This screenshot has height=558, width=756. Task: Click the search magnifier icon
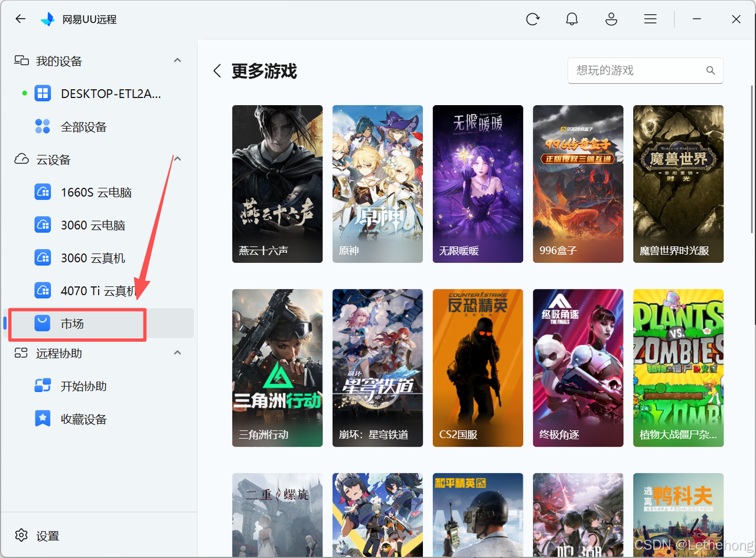pyautogui.click(x=711, y=71)
